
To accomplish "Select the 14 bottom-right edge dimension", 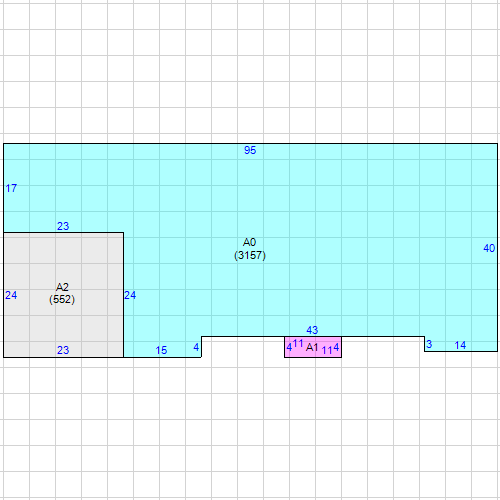I will click(460, 345).
